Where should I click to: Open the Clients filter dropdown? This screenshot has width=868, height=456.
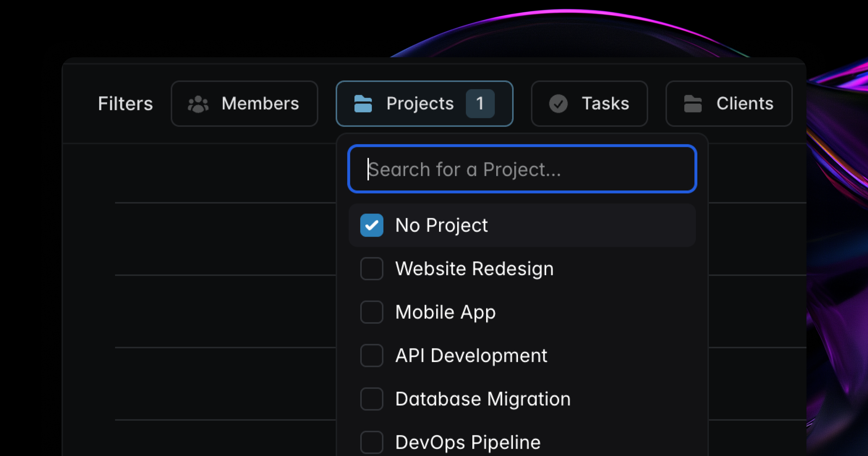[729, 104]
